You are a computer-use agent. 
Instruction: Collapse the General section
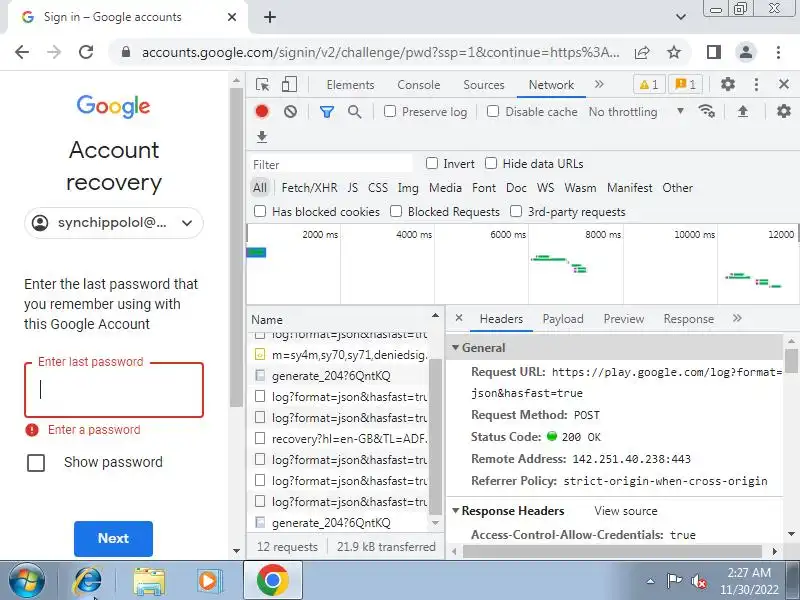click(x=455, y=347)
